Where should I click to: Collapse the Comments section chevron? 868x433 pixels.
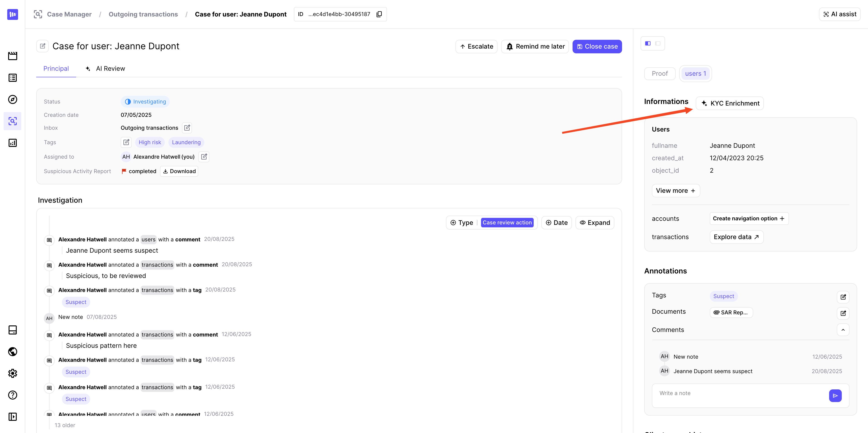tap(843, 330)
